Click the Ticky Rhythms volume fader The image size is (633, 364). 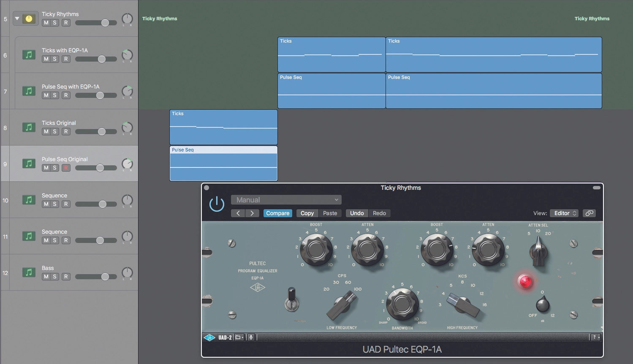point(105,23)
